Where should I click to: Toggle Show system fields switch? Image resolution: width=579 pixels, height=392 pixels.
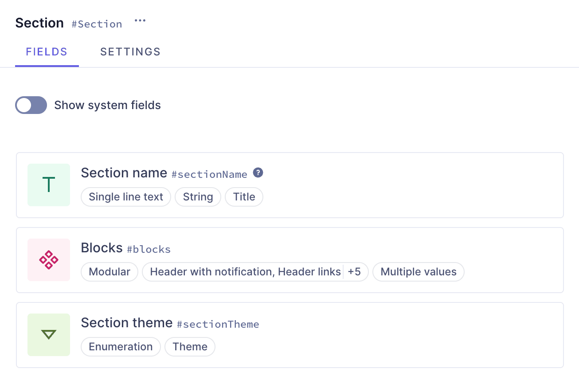31,105
